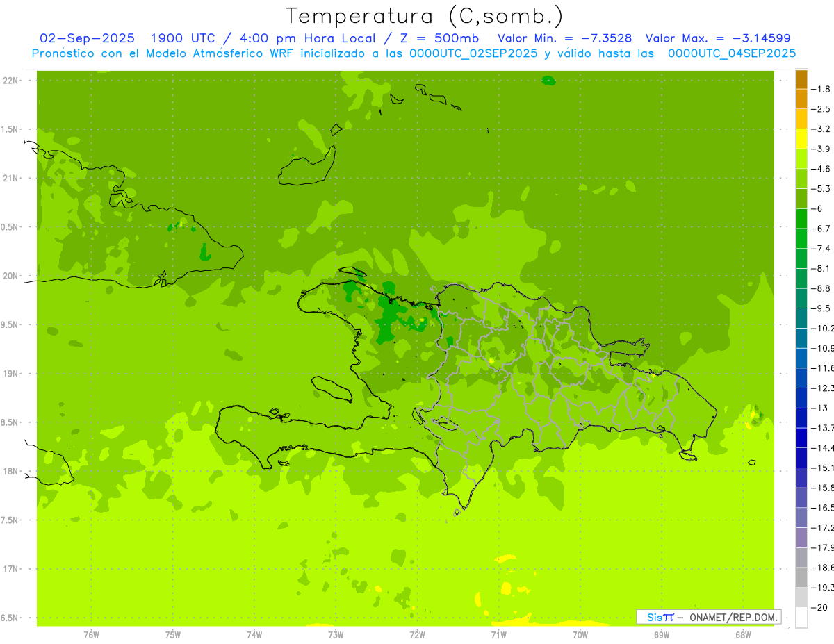Click 'Valor Min. = -7.3528' text
The height and width of the screenshot is (644, 834).
pyautogui.click(x=565, y=38)
